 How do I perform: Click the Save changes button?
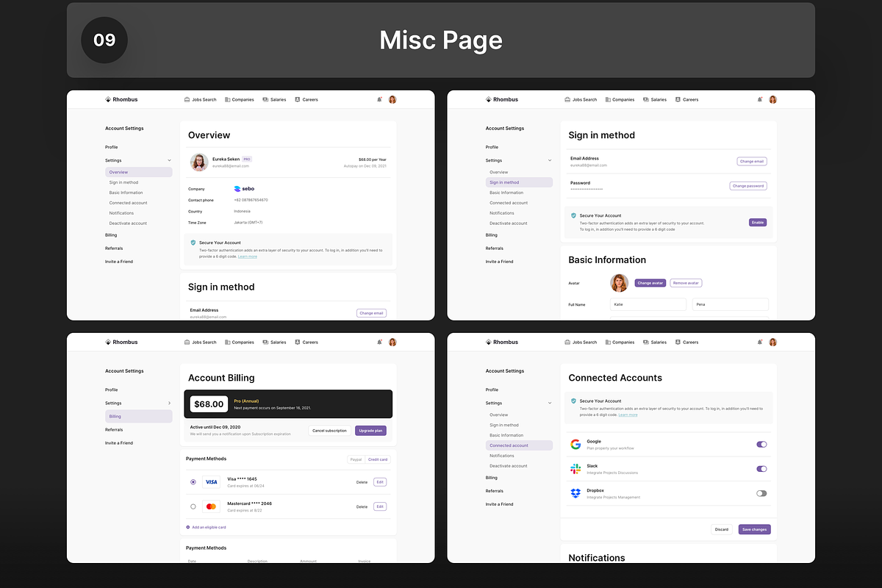point(755,529)
